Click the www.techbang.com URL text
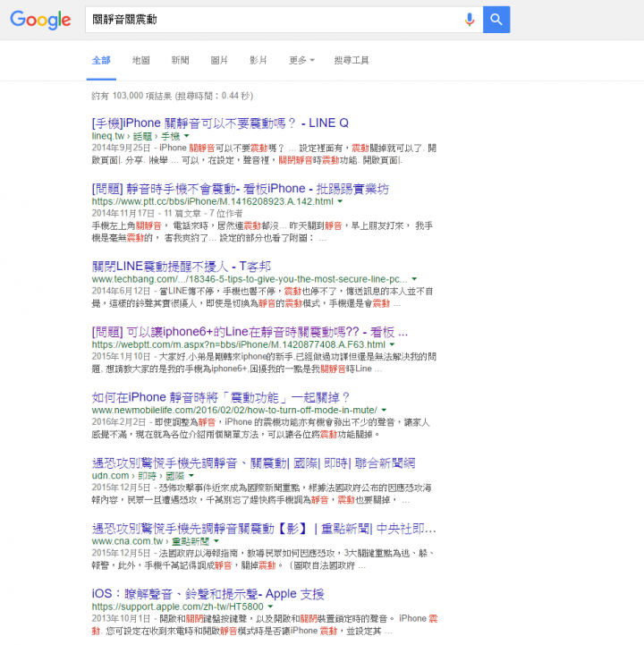 250,279
